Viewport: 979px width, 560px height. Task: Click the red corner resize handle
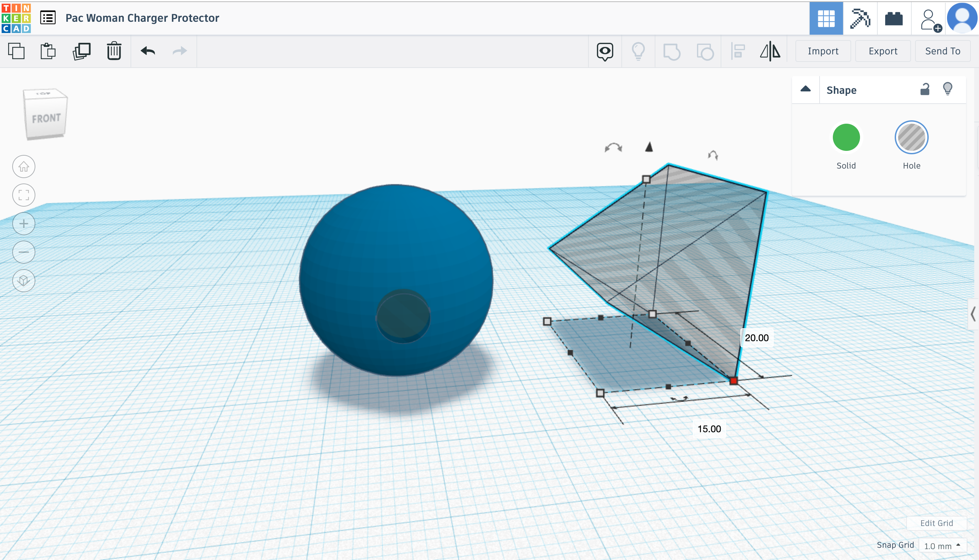pos(733,381)
